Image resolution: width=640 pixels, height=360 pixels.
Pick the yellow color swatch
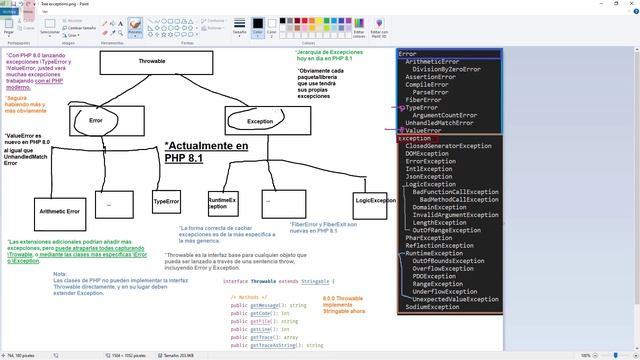coord(319,21)
